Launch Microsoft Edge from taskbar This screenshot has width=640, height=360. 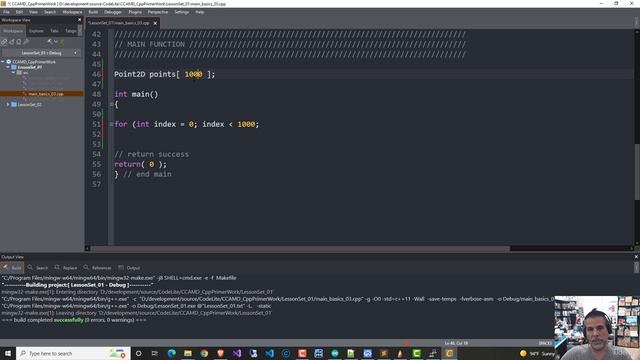(171, 353)
